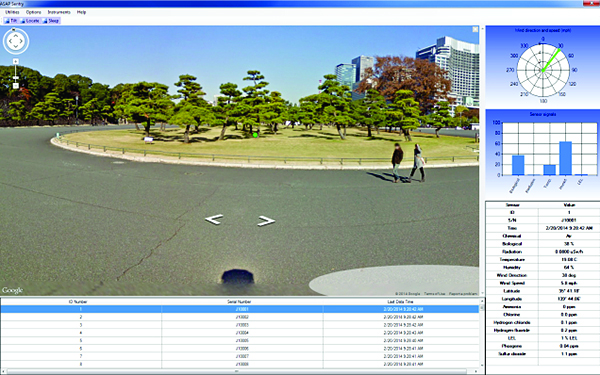Pan street view up with compass arrow
Viewport: 600px width, 375px height.
point(16,35)
